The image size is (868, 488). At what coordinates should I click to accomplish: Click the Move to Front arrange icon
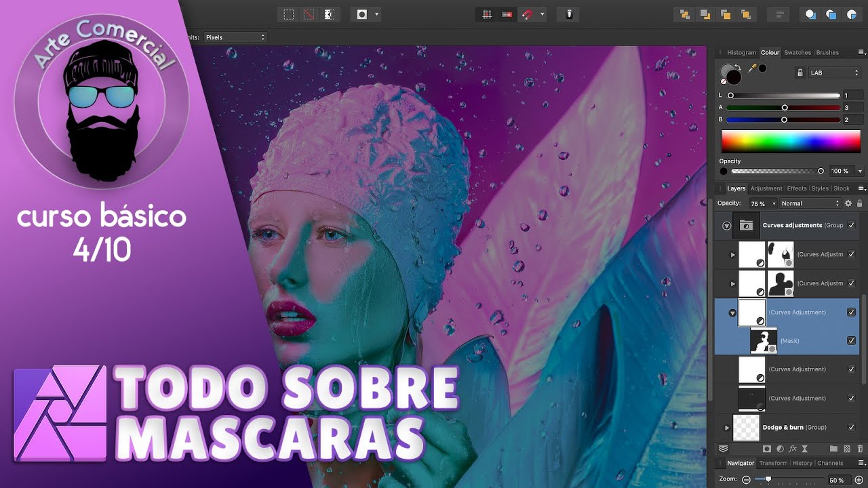pos(746,14)
